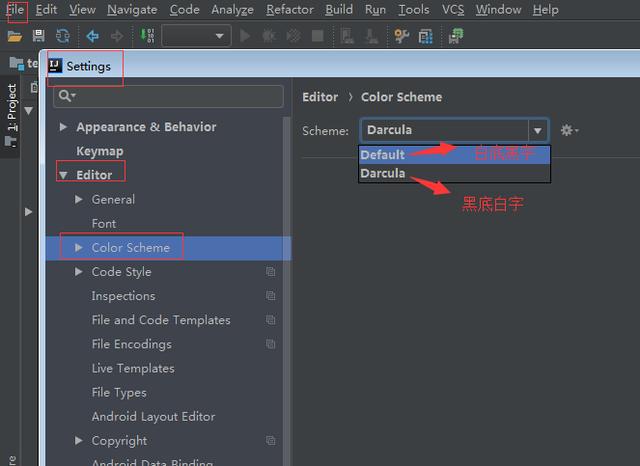Select File and Code Templates

[x=161, y=320]
